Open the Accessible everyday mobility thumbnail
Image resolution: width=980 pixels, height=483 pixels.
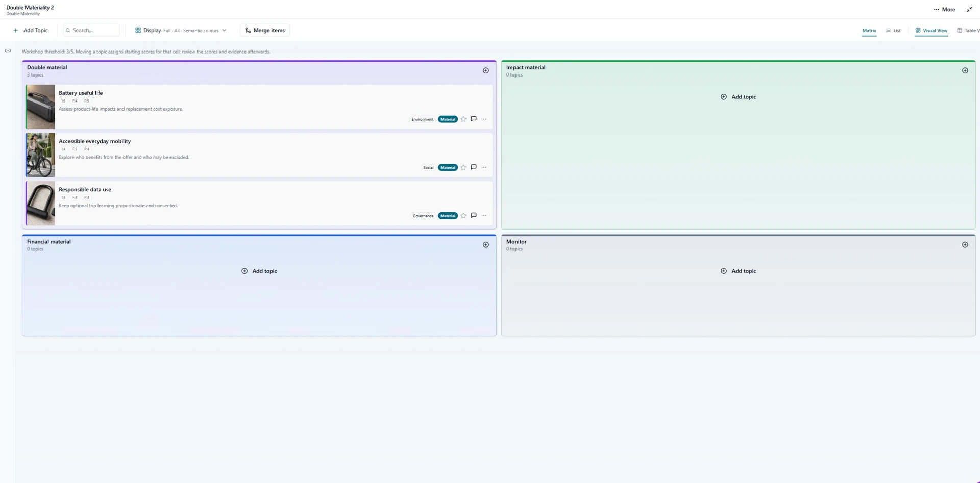point(40,155)
